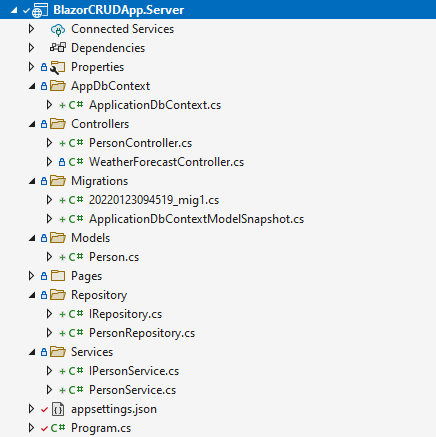Select the ApplicationDbContext.cs file
436x437 pixels.
click(155, 105)
